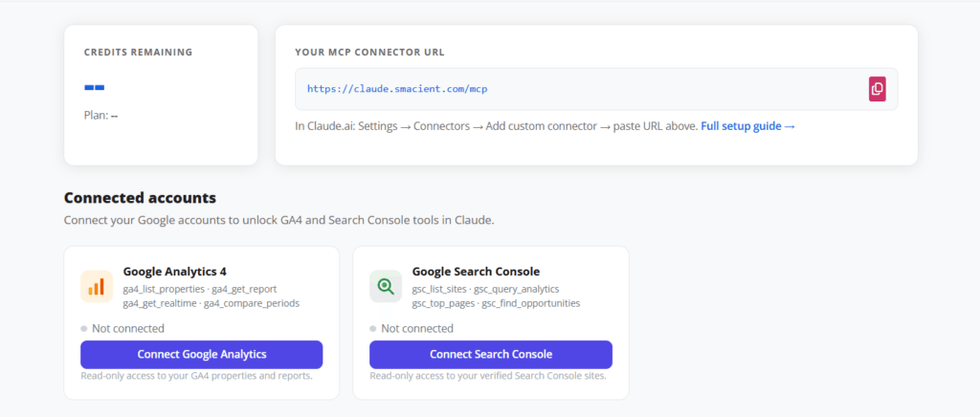Click the Connected accounts heading

coord(140,198)
